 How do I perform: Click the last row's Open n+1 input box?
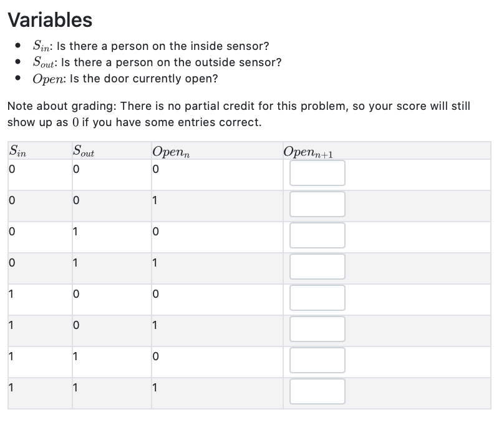coord(317,391)
